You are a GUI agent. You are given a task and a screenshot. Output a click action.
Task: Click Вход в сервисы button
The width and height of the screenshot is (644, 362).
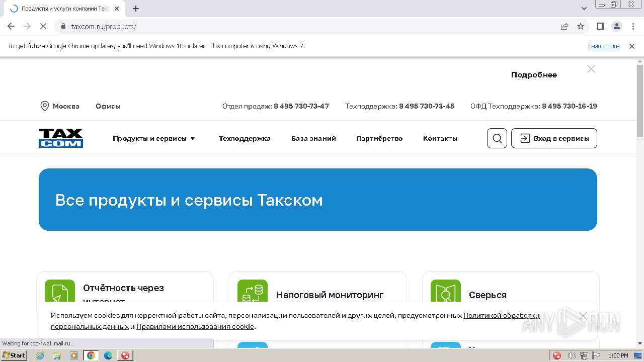coord(554,138)
